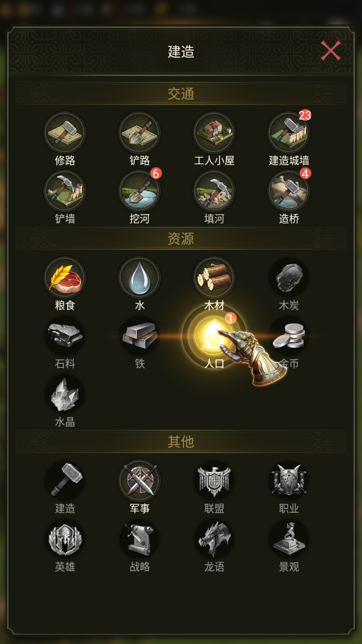Close the 建造 panel with red X
Screen dimensions: 362x644
[330, 51]
